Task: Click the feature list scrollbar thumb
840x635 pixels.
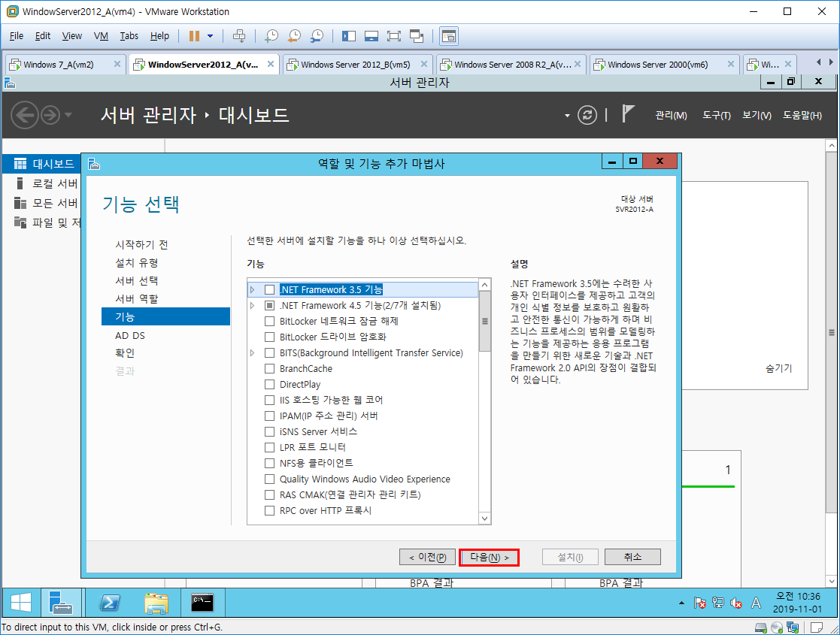Action: click(x=485, y=321)
